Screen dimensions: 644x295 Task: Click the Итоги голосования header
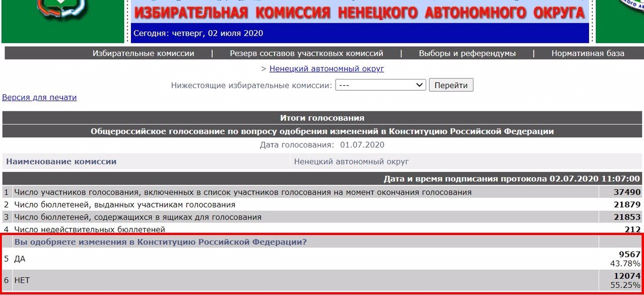tap(322, 118)
